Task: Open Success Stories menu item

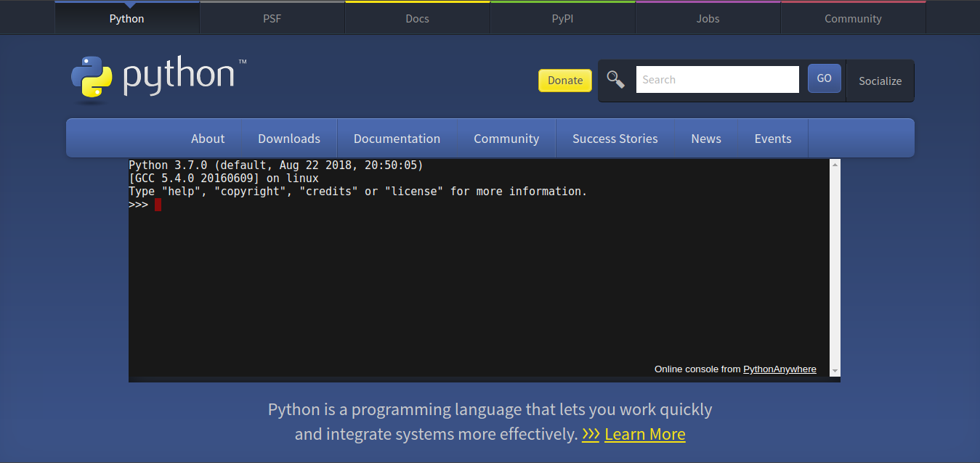Action: point(615,139)
